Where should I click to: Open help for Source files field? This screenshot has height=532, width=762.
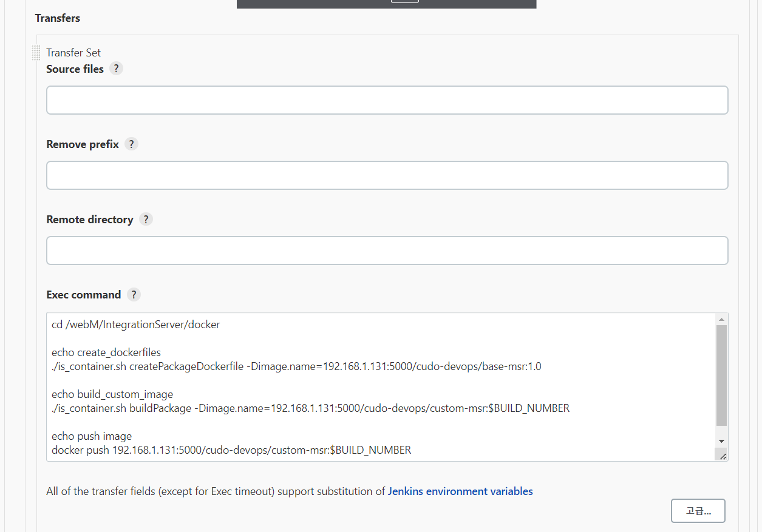(116, 69)
